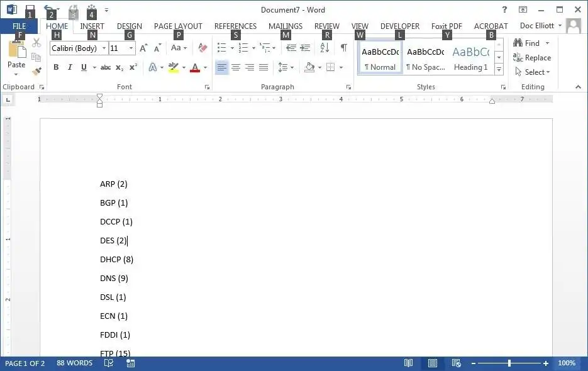Decrease paragraph indent
The width and height of the screenshot is (588, 371).
(291, 48)
